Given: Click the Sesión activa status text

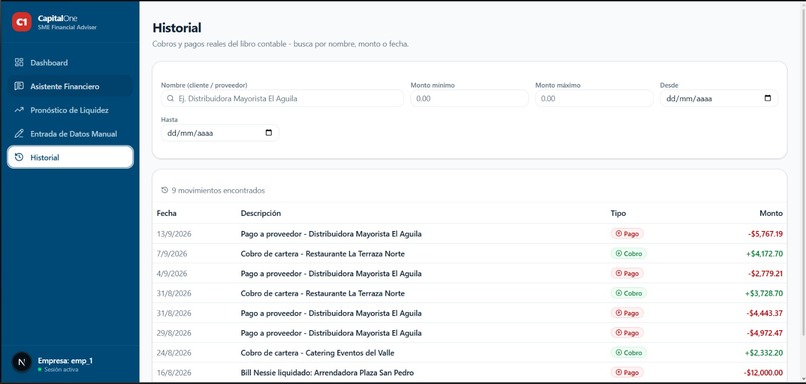Looking at the screenshot, I should [x=61, y=370].
